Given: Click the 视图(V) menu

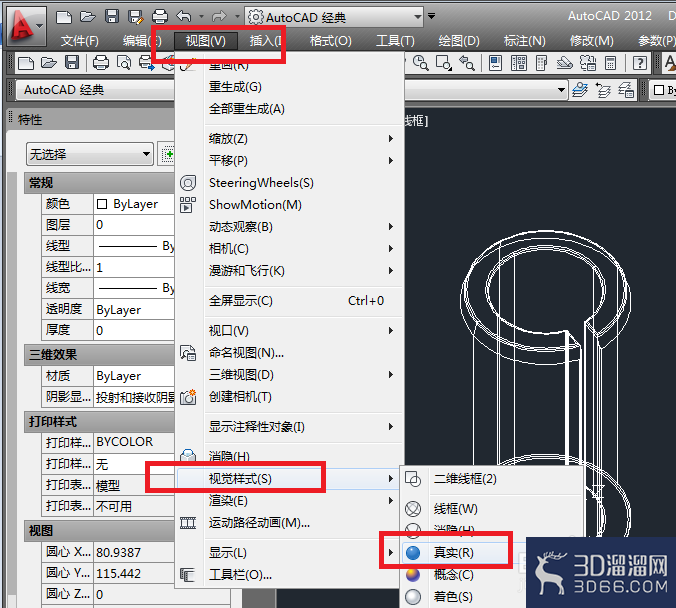Looking at the screenshot, I should tap(206, 41).
